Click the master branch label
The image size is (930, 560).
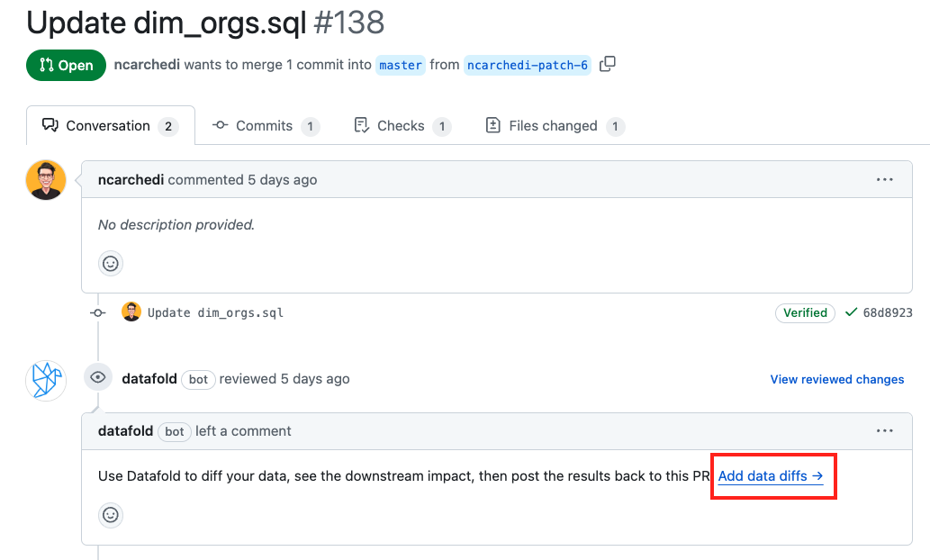pyautogui.click(x=401, y=65)
